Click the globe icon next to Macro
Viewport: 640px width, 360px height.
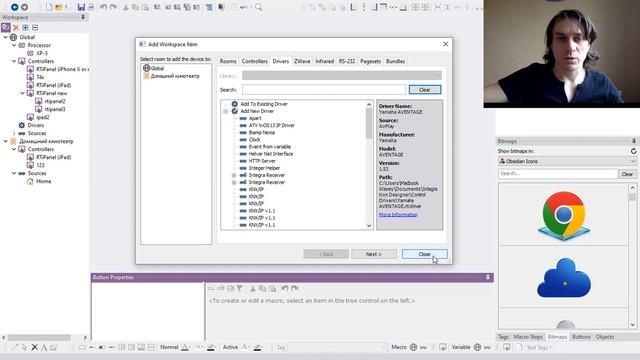[x=413, y=347]
